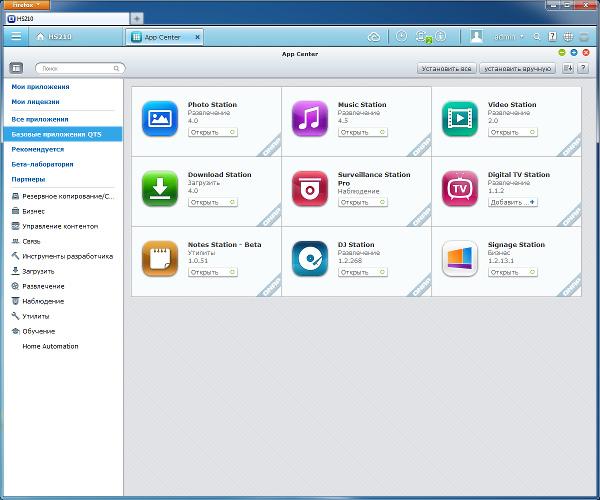The height and width of the screenshot is (500, 600).
Task: Expand the Download Station Открыть button arrow
Action: [232, 202]
